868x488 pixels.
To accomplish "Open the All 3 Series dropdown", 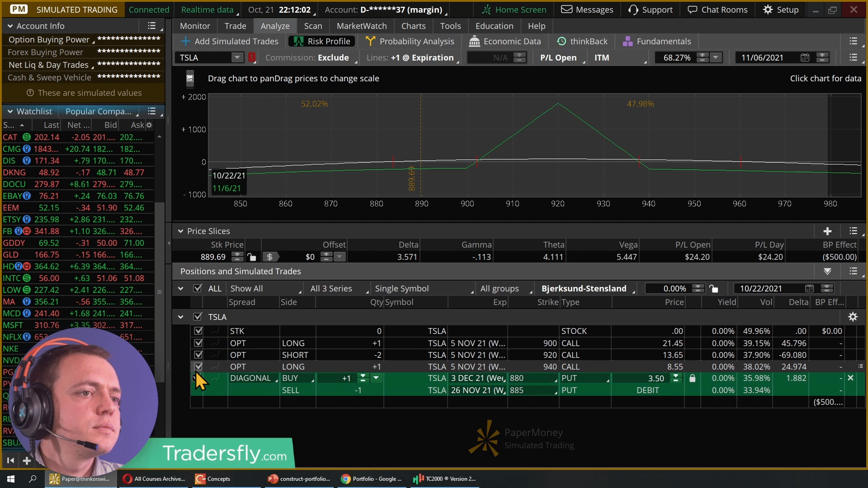I will [339, 288].
